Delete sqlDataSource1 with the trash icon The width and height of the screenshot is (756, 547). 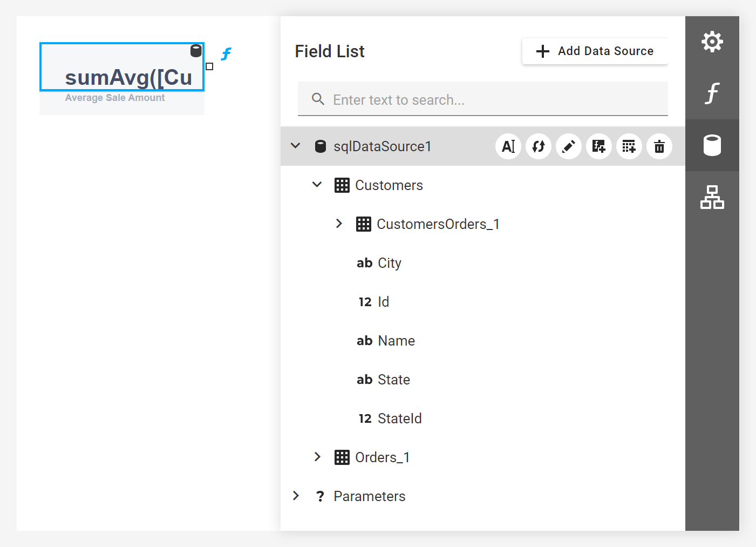(659, 146)
